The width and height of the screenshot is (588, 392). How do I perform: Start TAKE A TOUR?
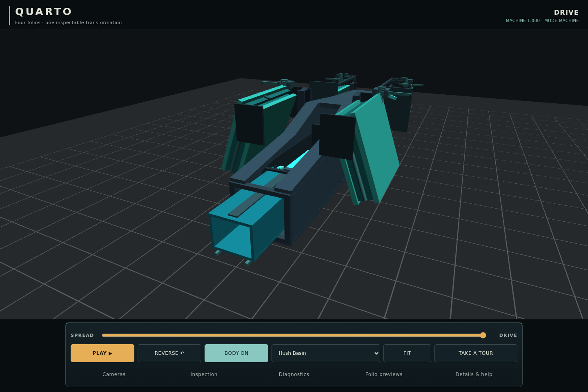(476, 353)
